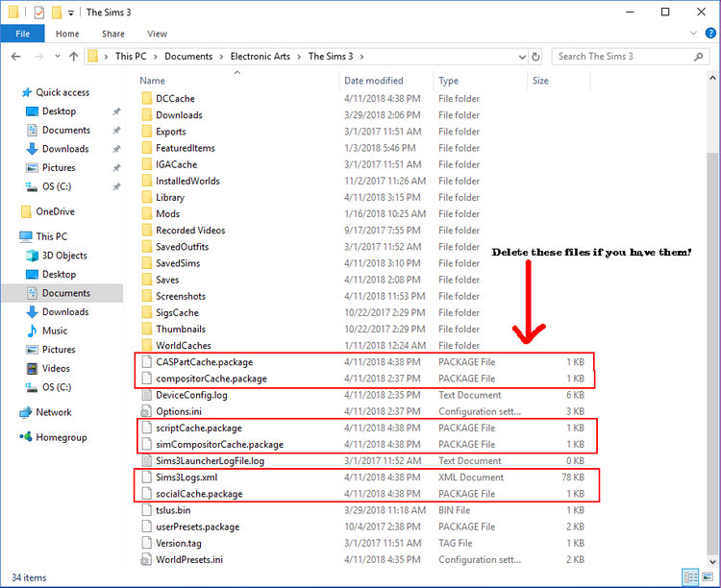This screenshot has height=588, width=721.
Task: Select This PC in the navigation pane
Action: (52, 236)
